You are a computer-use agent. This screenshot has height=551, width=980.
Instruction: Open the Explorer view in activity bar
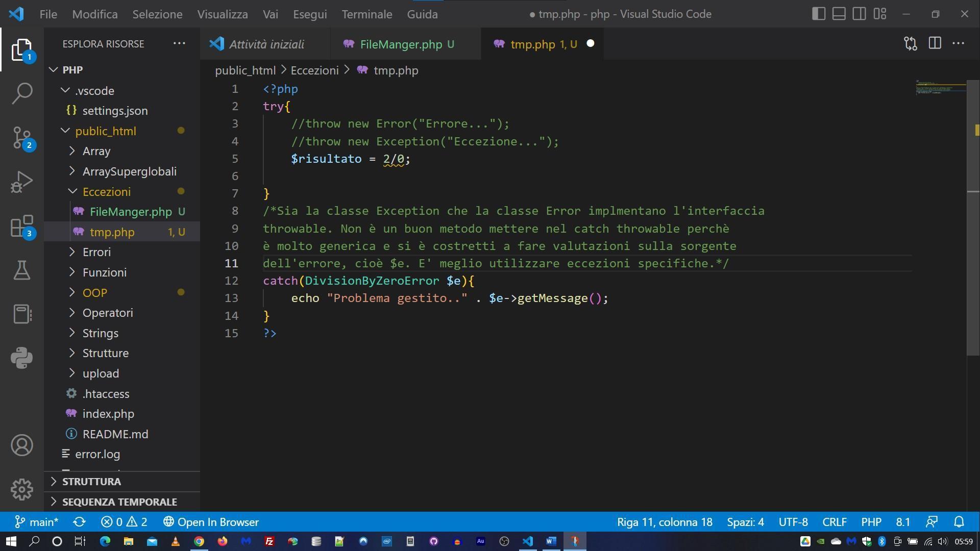coord(21,50)
